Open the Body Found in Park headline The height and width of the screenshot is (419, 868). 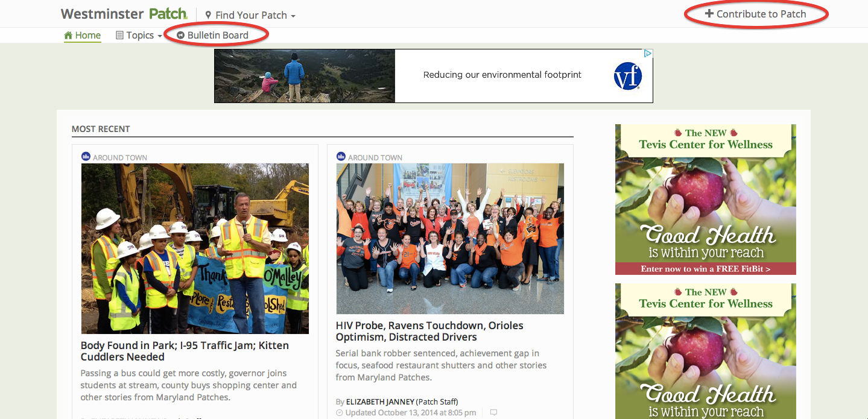pyautogui.click(x=185, y=351)
